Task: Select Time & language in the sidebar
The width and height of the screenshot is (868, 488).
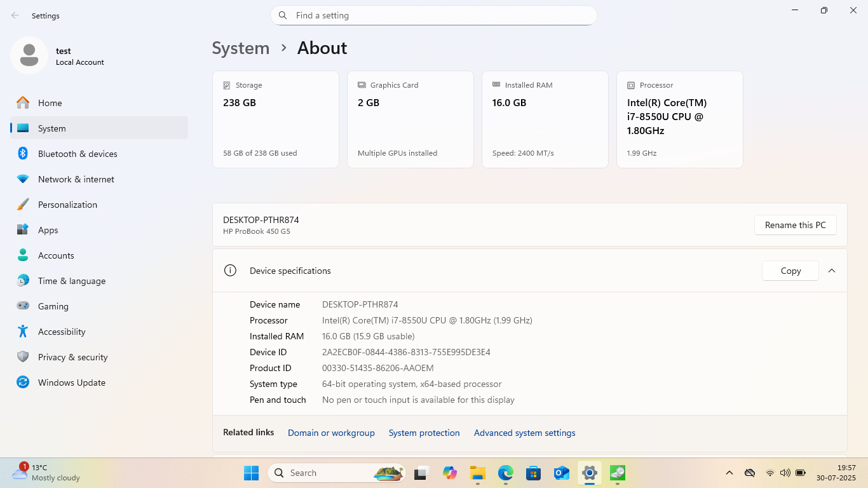Action: pyautogui.click(x=71, y=281)
